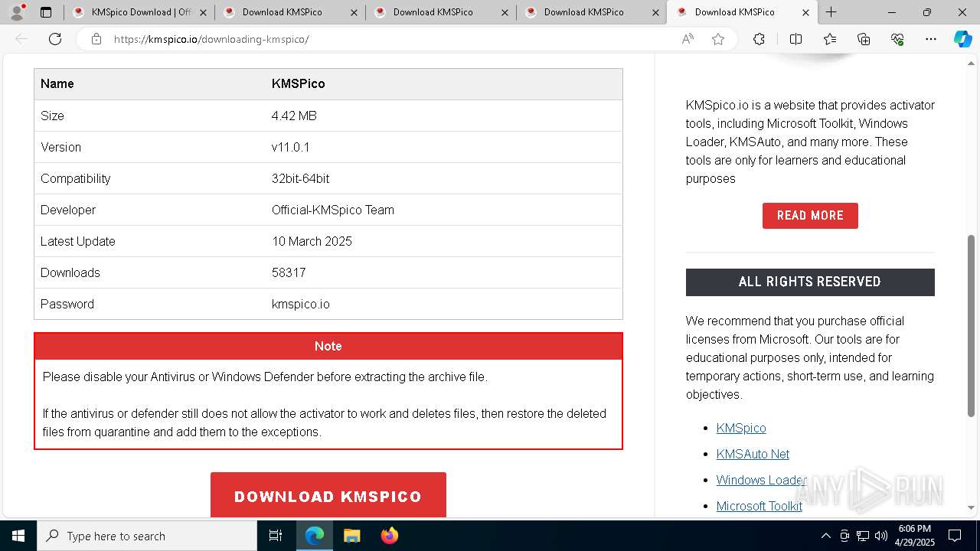Screen dimensions: 980x551
Task: Go back to previous page
Action: (21, 39)
